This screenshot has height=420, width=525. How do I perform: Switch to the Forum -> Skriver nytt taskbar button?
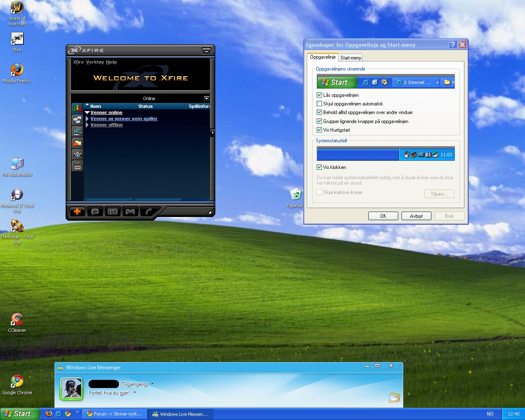click(115, 414)
